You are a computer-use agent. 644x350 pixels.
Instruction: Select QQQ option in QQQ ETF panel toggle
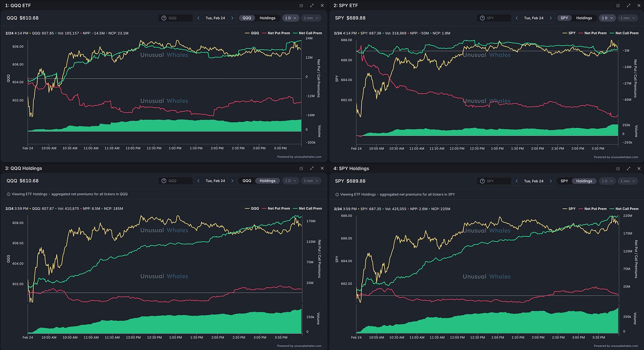247,18
